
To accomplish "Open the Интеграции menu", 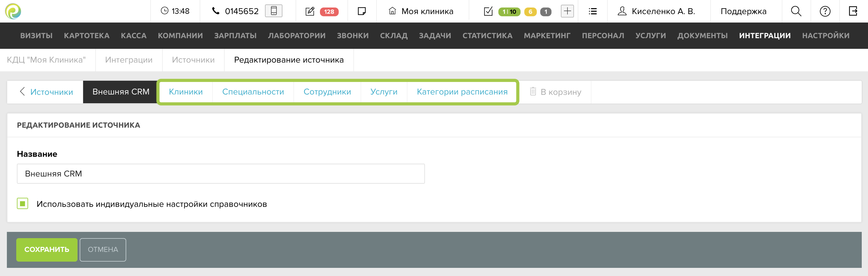I will pos(765,35).
